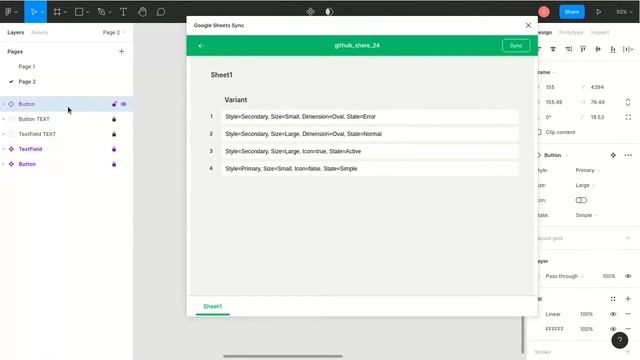Toggle the contrast mask icon in toolbar
The width and height of the screenshot is (640, 360).
click(329, 12)
